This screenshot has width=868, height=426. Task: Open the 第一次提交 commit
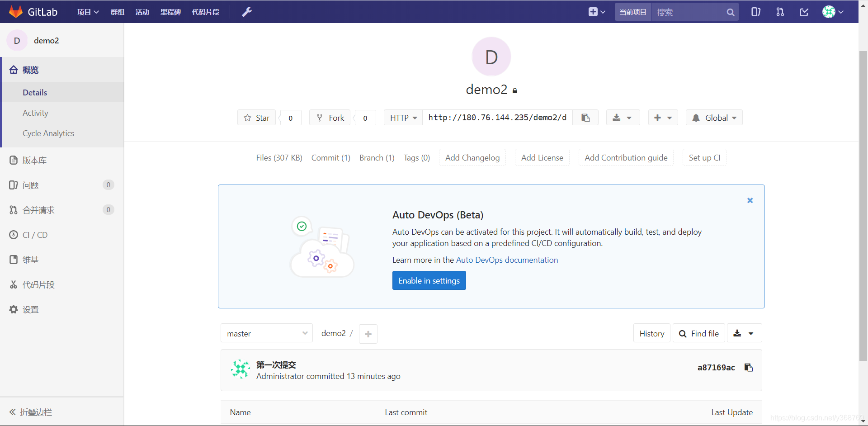pos(276,364)
